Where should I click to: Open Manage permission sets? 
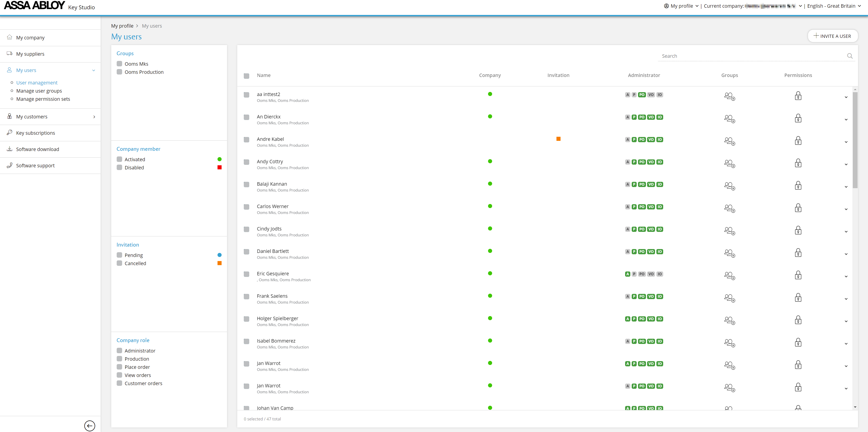click(x=43, y=99)
